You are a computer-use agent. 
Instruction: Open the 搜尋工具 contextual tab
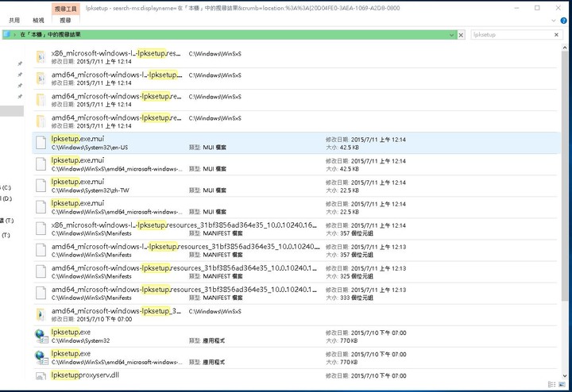coord(66,9)
